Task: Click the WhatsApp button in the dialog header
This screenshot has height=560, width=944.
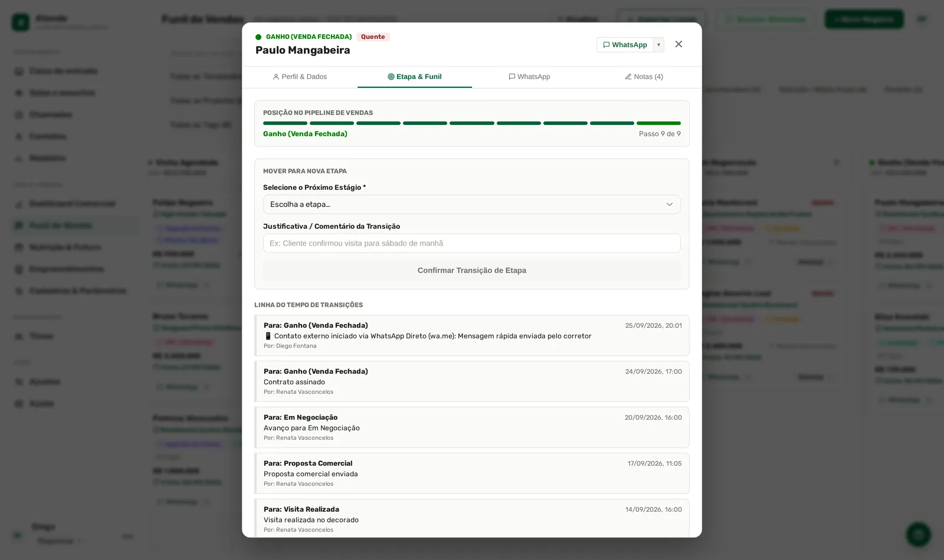Action: coord(625,45)
